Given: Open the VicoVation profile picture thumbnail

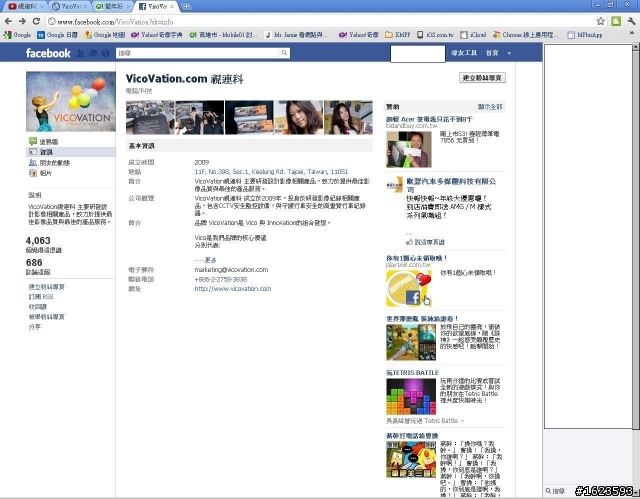Looking at the screenshot, I should [71, 101].
